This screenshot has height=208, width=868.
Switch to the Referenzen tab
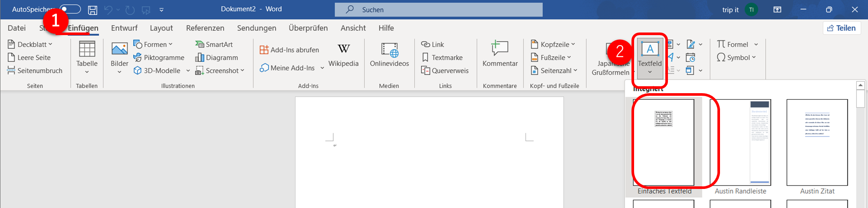tap(205, 28)
